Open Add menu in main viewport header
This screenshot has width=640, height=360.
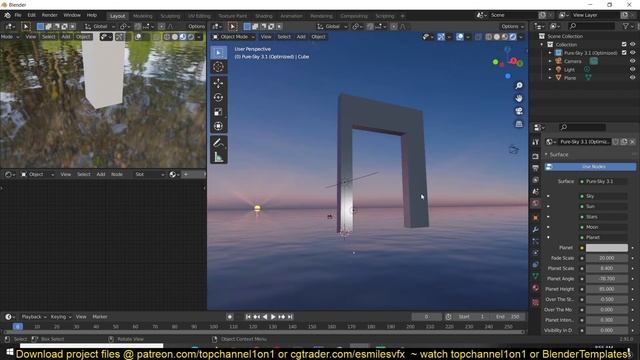301,37
